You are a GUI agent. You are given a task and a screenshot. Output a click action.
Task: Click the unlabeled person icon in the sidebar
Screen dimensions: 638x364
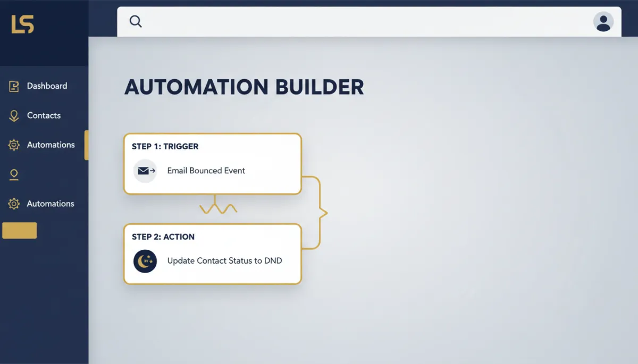pos(14,174)
